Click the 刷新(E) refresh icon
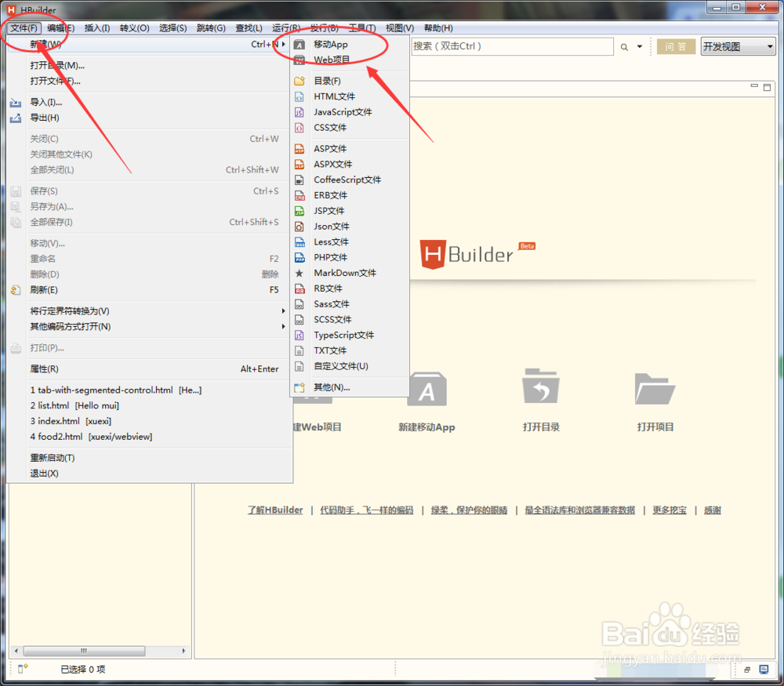 pyautogui.click(x=16, y=290)
